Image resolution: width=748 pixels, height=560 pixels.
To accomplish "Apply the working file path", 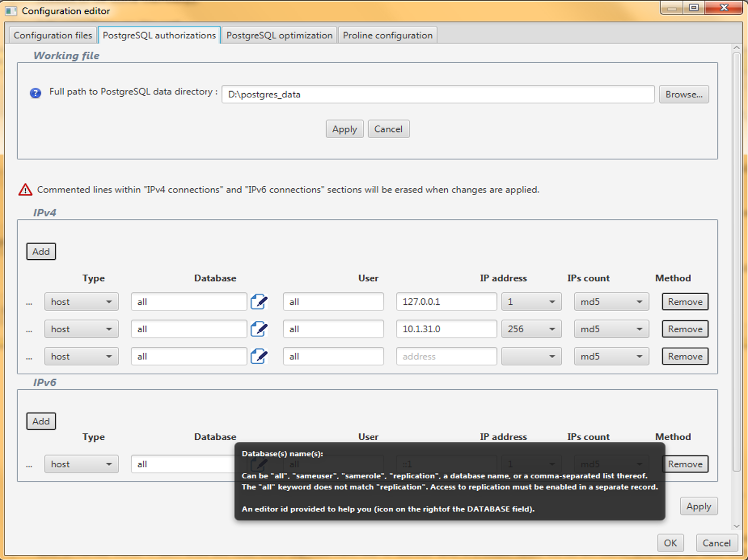I will click(x=345, y=129).
